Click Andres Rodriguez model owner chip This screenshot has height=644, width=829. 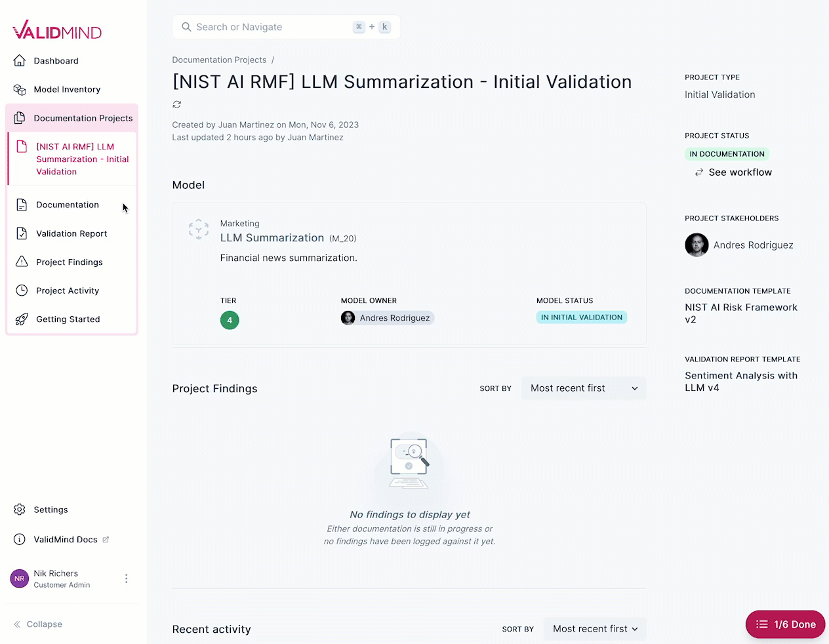click(x=388, y=318)
